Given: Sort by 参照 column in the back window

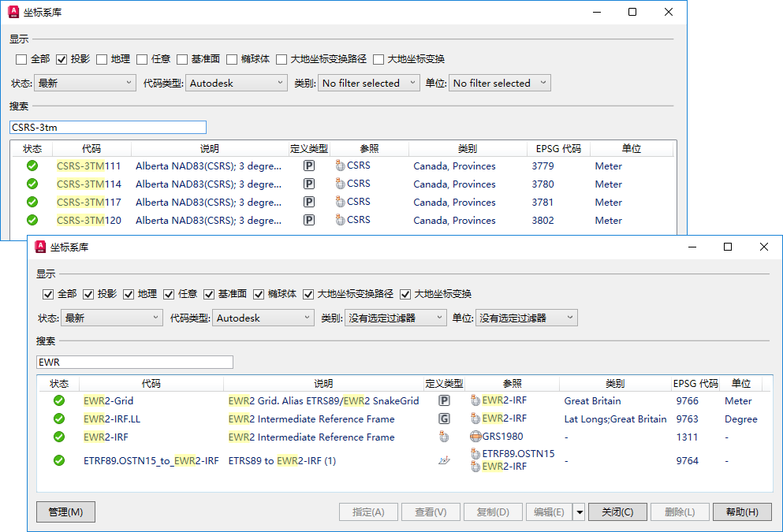Looking at the screenshot, I should tap(369, 149).
